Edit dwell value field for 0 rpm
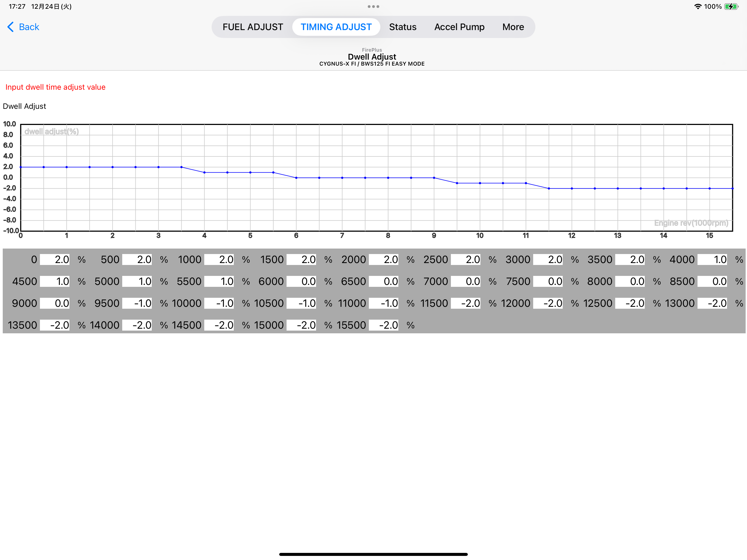747x560 pixels. click(55, 259)
